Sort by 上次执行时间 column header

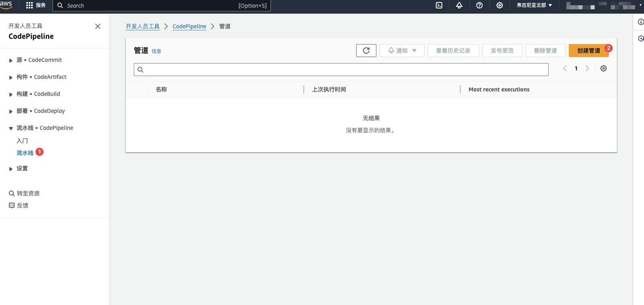click(329, 89)
